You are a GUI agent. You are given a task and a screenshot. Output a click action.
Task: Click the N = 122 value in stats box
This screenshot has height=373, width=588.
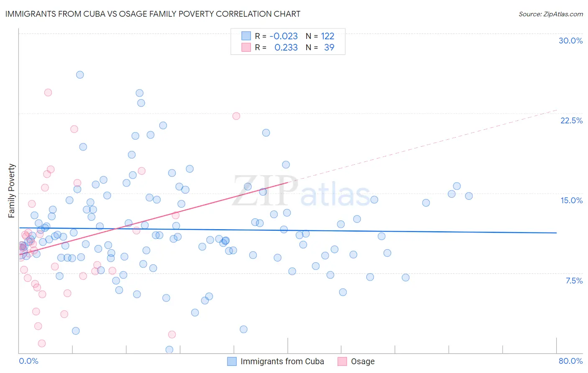pyautogui.click(x=320, y=36)
